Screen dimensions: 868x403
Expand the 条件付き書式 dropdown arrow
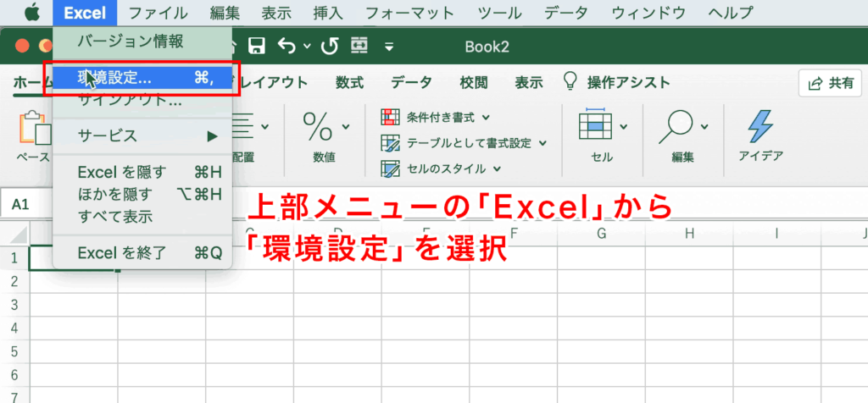pos(486,117)
